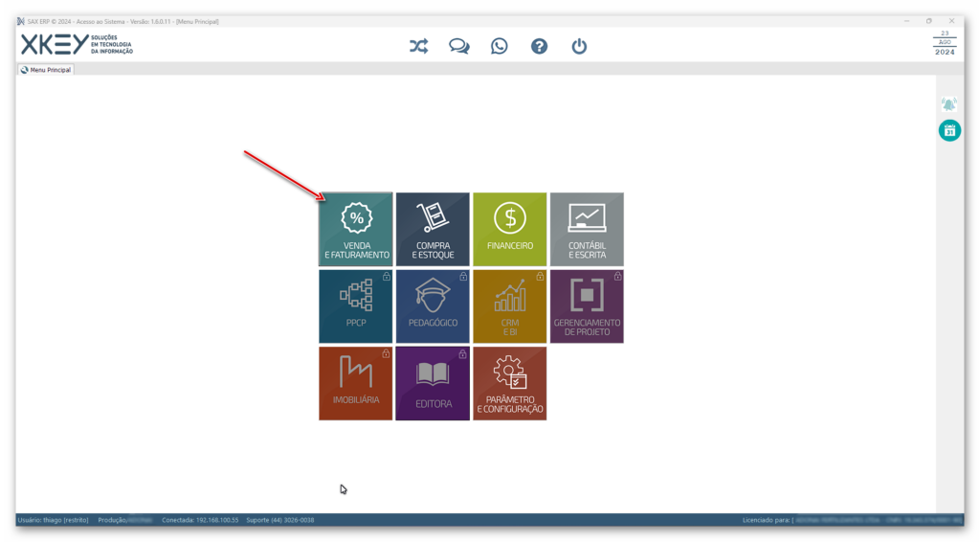The image size is (980, 542).
Task: Select the Editora module tile
Action: pyautogui.click(x=433, y=383)
